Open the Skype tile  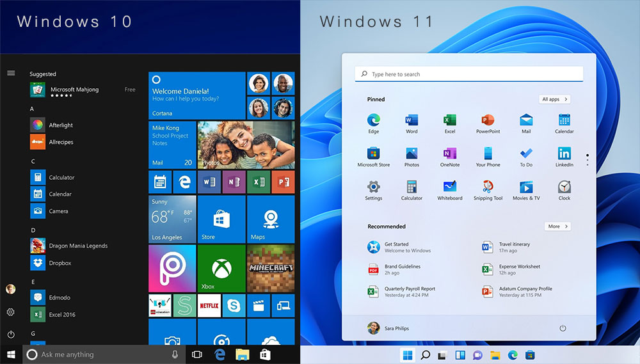(234, 306)
